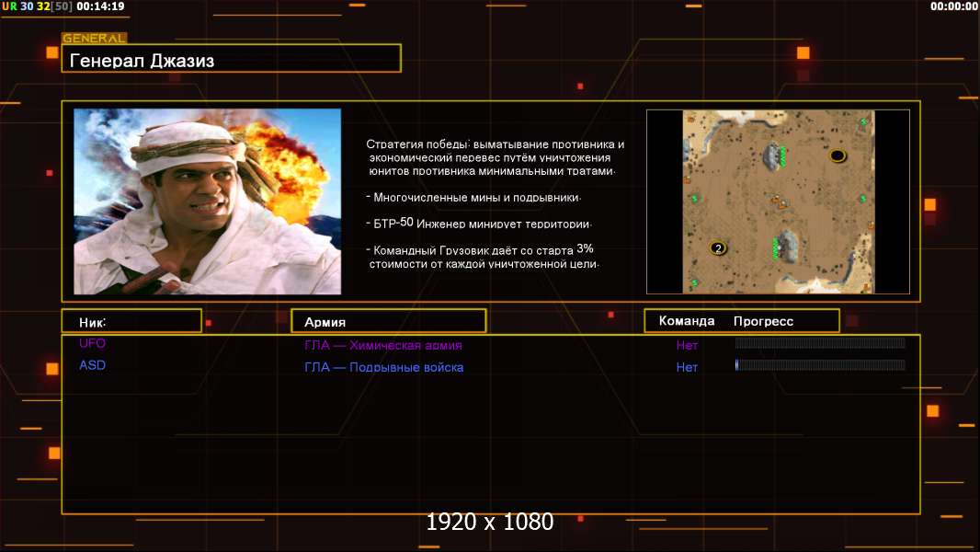
Task: Select the Генерал Джазиз title field
Action: (x=231, y=60)
